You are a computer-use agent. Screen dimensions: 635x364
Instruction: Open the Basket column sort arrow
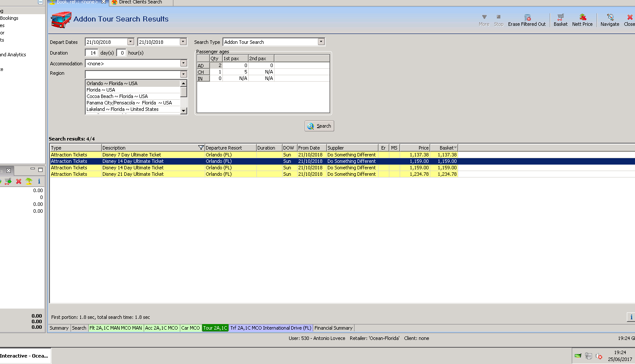pyautogui.click(x=456, y=147)
